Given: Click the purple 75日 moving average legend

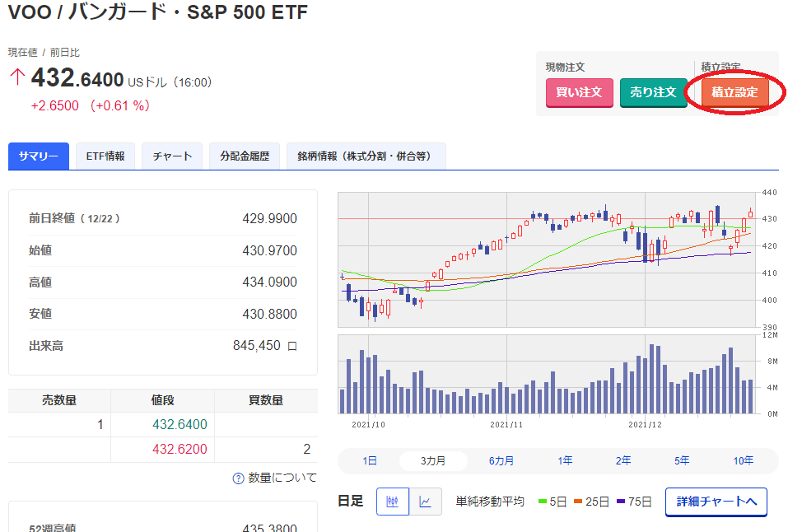Looking at the screenshot, I should coord(634,502).
